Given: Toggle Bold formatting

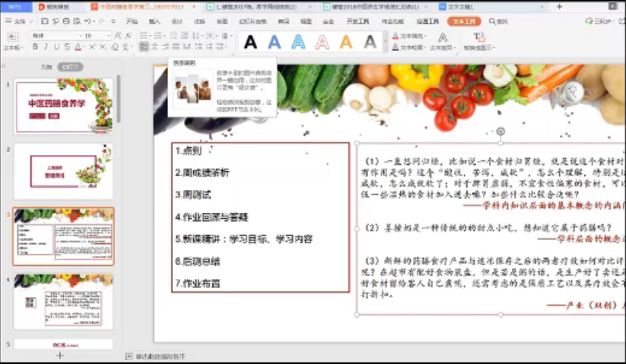Looking at the screenshot, I should tap(35, 47).
